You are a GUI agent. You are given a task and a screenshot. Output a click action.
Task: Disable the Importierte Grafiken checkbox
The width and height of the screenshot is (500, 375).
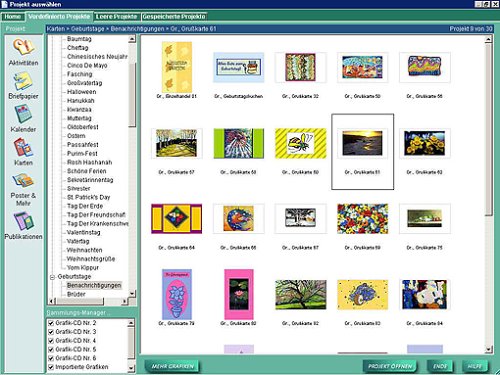point(51,367)
